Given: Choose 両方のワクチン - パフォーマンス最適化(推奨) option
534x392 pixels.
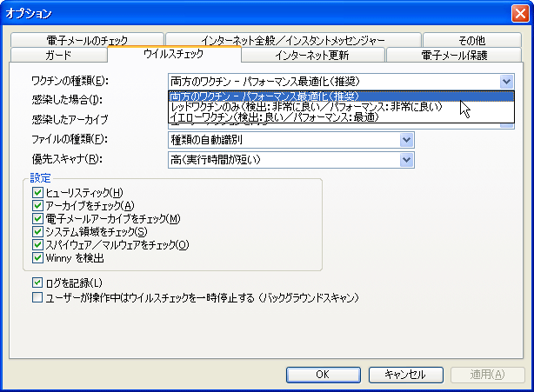Looking at the screenshot, I should 341,96.
